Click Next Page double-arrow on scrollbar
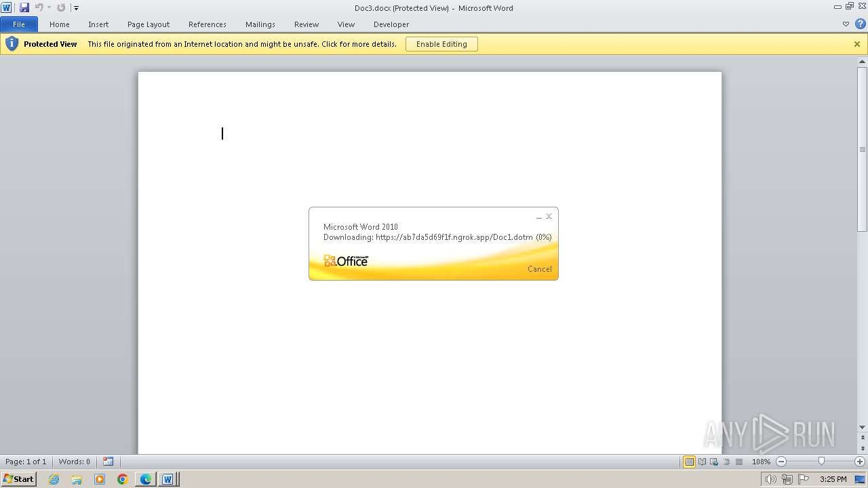 coord(863,449)
